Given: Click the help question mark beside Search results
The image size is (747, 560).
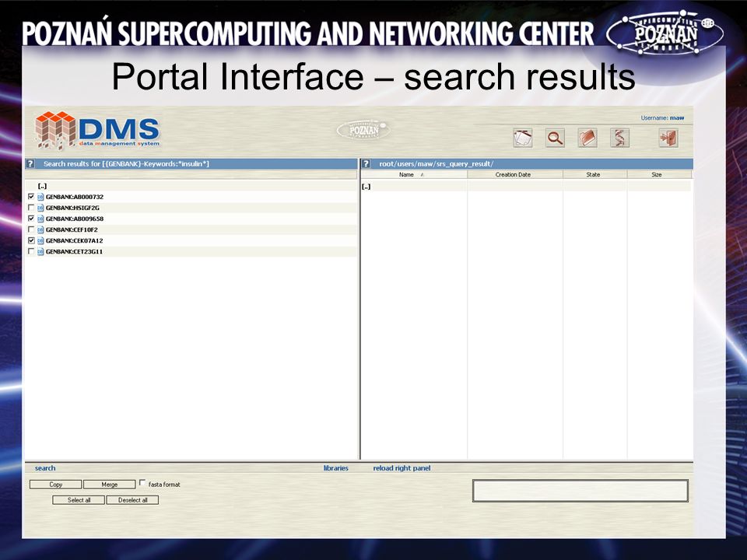Looking at the screenshot, I should (x=30, y=164).
